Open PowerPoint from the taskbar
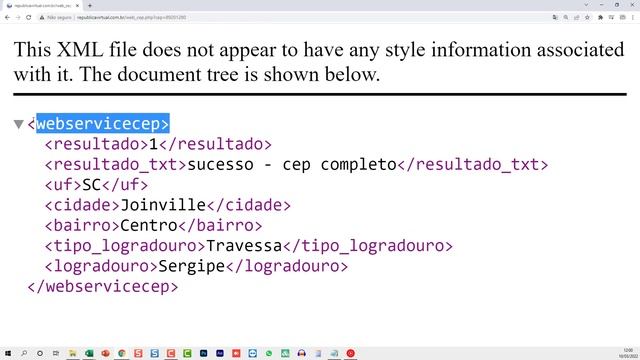The height and width of the screenshot is (360, 640). pyautogui.click(x=105, y=353)
